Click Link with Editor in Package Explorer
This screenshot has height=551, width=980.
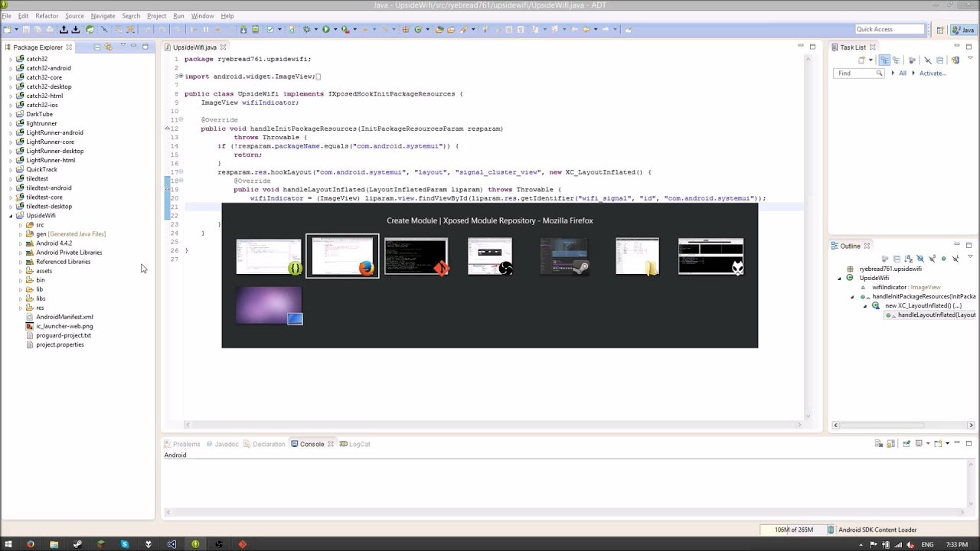click(x=109, y=47)
